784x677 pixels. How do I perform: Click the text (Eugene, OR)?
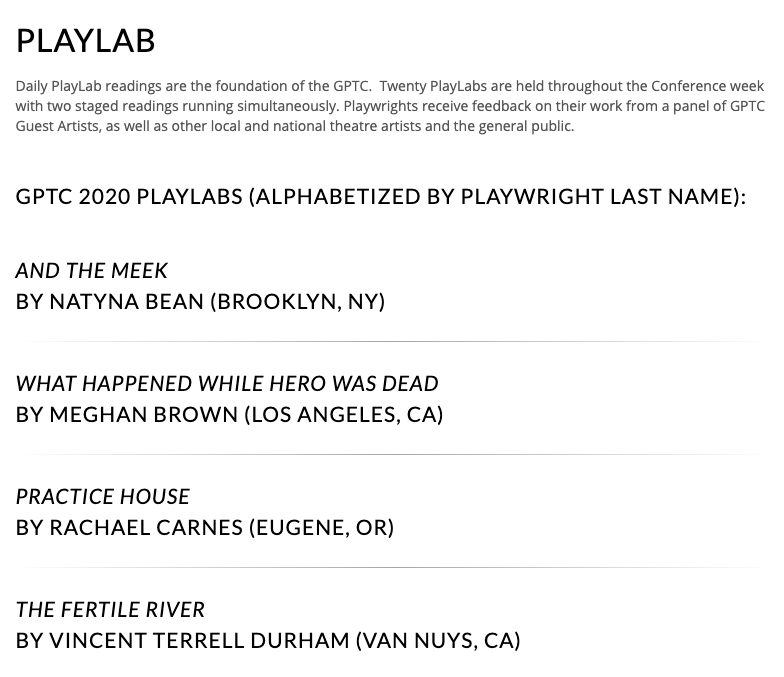coord(322,528)
